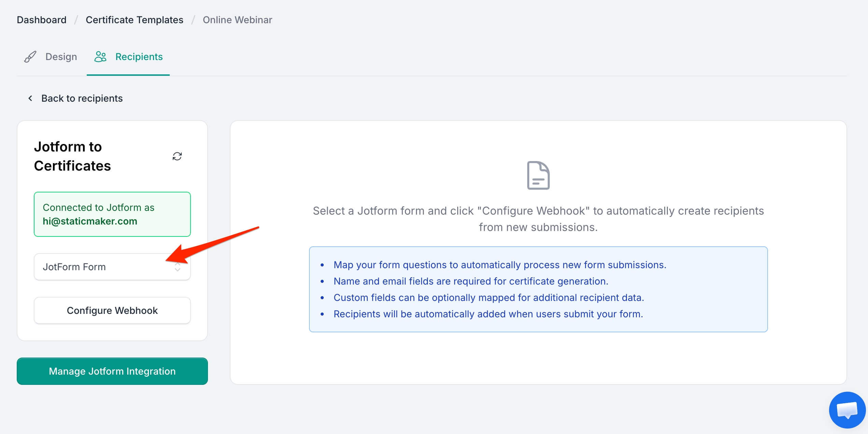868x434 pixels.
Task: Open the JotForm Form dropdown
Action: tap(112, 267)
